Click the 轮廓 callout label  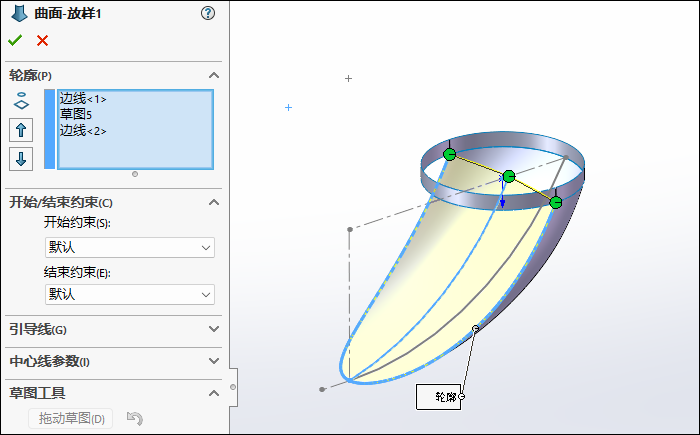(438, 397)
